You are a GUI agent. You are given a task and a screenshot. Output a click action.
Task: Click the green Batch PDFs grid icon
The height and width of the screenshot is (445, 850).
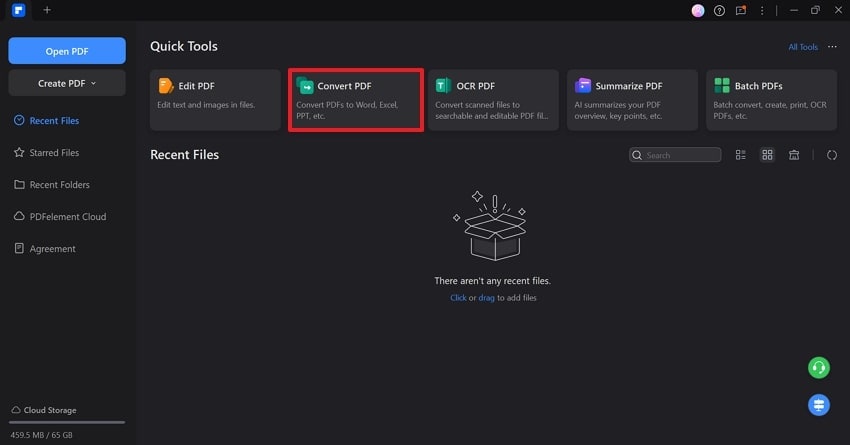[x=722, y=86]
